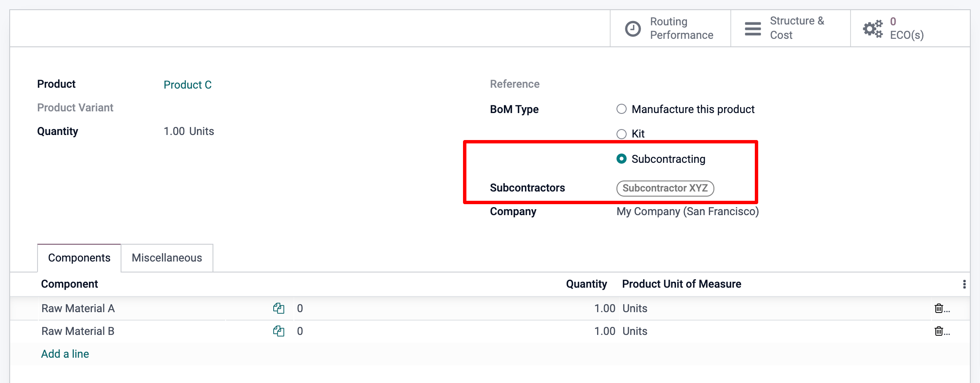Switch to the Miscellaneous tab
The image size is (980, 383).
(167, 258)
